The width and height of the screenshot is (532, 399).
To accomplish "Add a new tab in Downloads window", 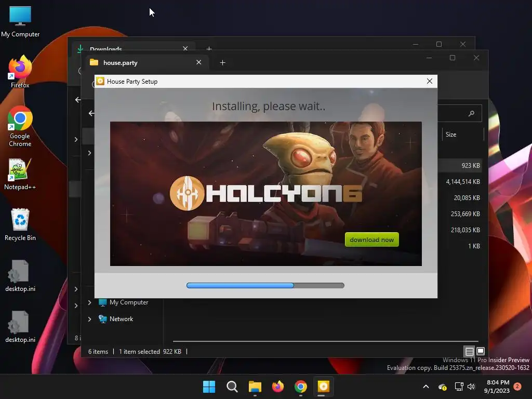I will click(x=209, y=49).
